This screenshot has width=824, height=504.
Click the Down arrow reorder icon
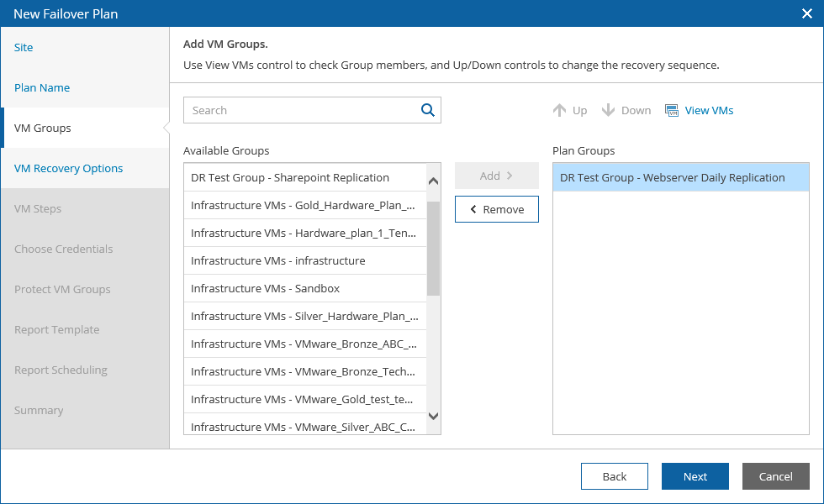point(609,110)
